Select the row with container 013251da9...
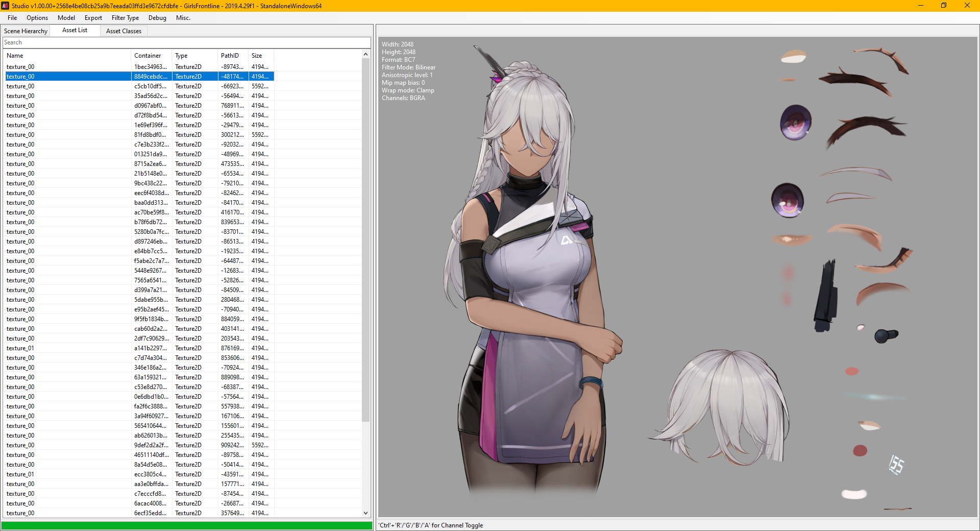This screenshot has width=980, height=531. (139, 154)
